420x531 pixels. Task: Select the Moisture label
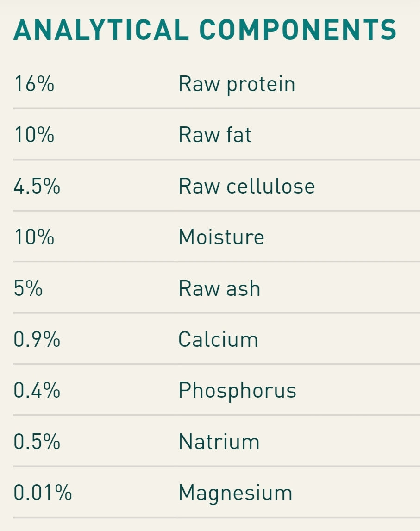coord(221,237)
